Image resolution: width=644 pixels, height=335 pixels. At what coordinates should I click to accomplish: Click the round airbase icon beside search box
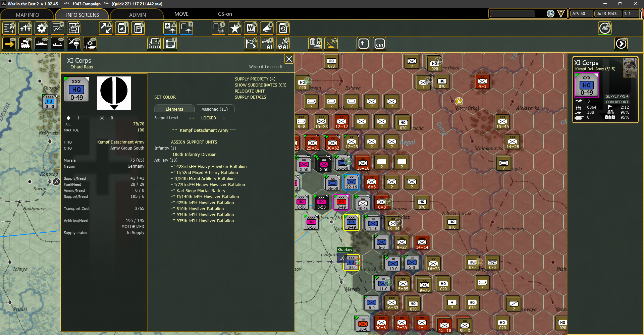click(x=550, y=14)
